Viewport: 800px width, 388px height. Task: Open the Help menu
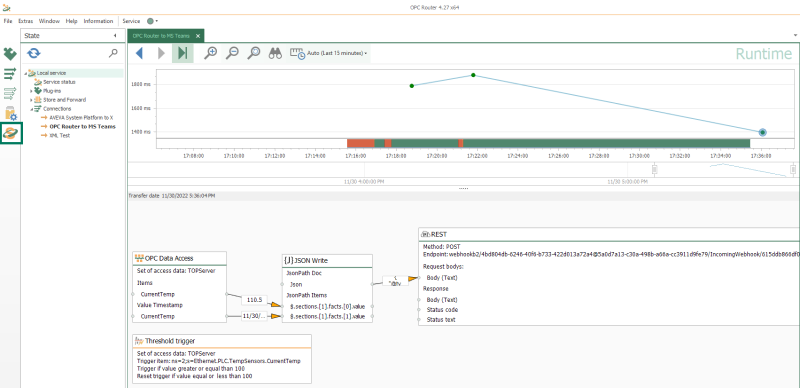[x=71, y=21]
